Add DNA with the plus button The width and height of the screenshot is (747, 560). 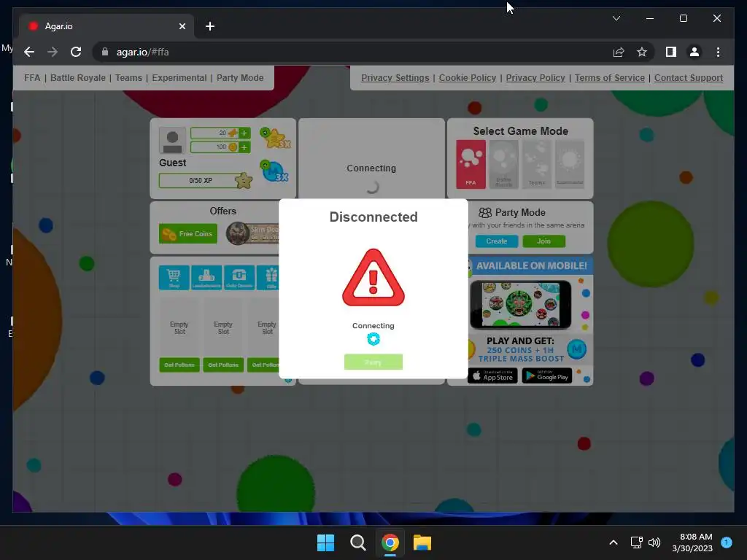pyautogui.click(x=244, y=133)
